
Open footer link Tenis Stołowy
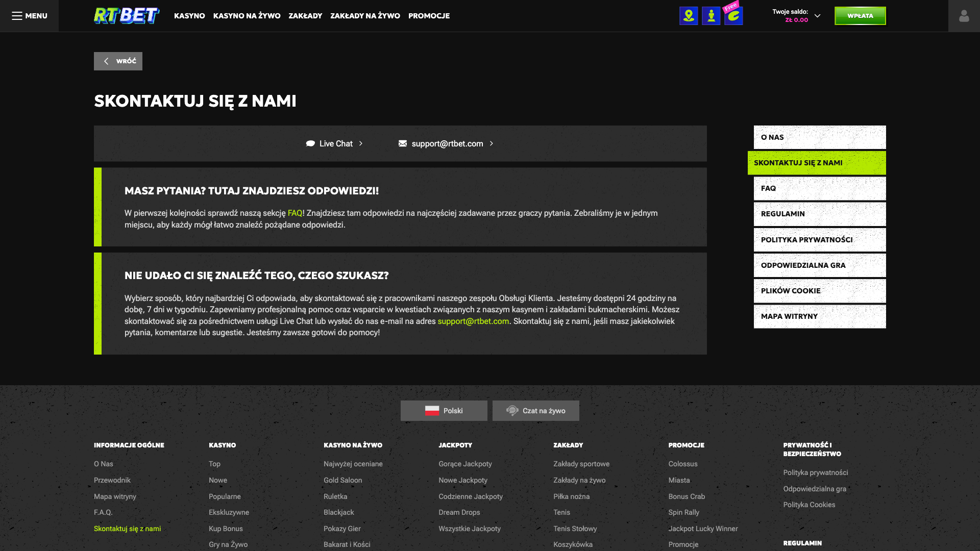point(575,529)
